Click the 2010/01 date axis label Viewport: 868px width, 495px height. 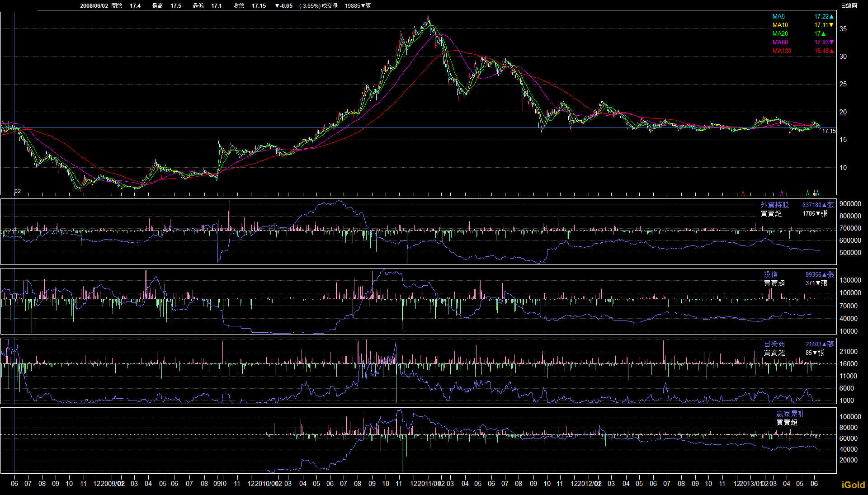coord(267,484)
